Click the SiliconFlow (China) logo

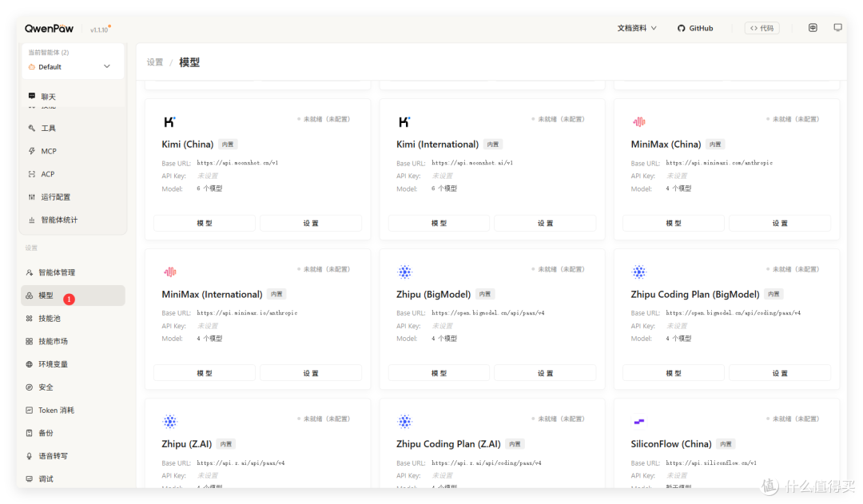click(x=639, y=422)
